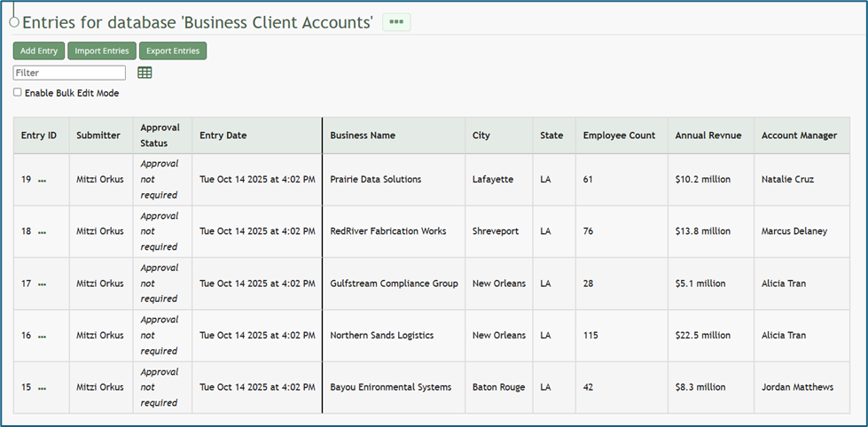Open the ellipsis menu for entry 18
This screenshot has height=427, width=868.
pos(42,232)
